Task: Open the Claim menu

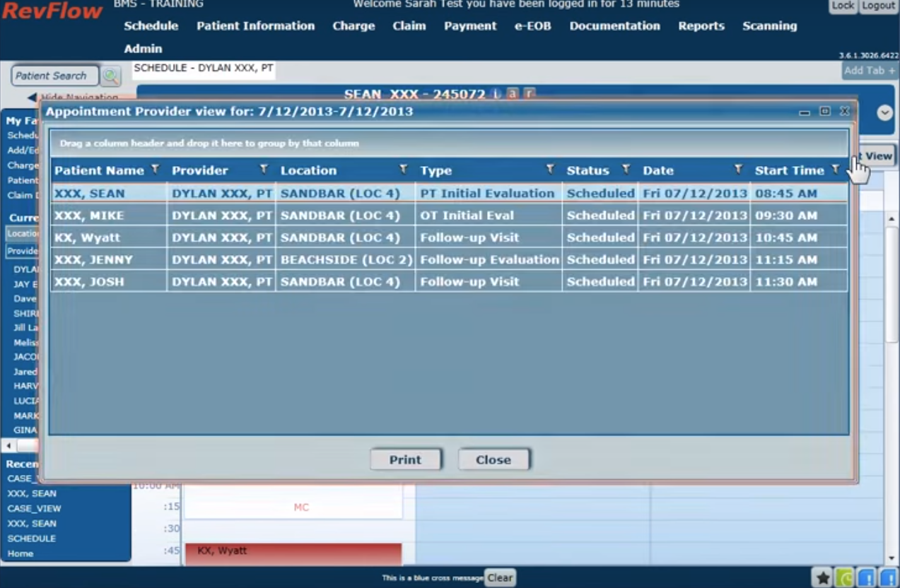Action: coord(409,26)
